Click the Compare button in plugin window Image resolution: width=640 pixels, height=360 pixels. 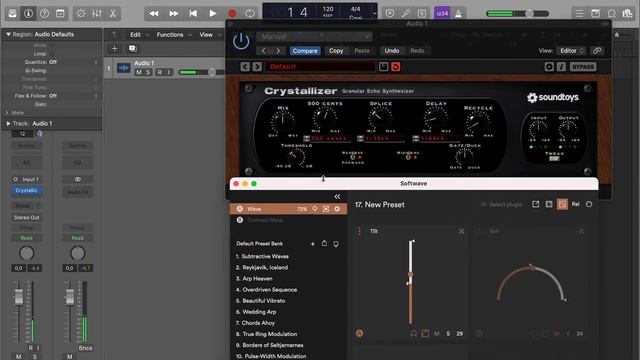tap(305, 51)
